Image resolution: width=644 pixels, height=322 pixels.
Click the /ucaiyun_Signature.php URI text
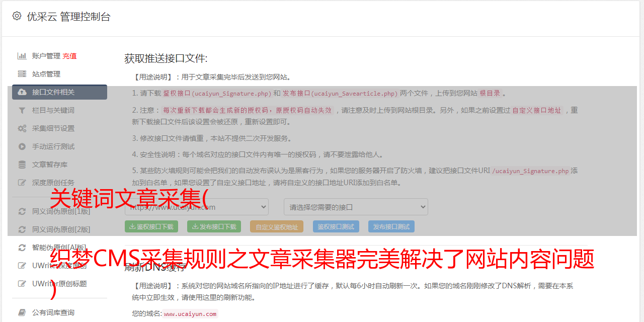(530, 171)
